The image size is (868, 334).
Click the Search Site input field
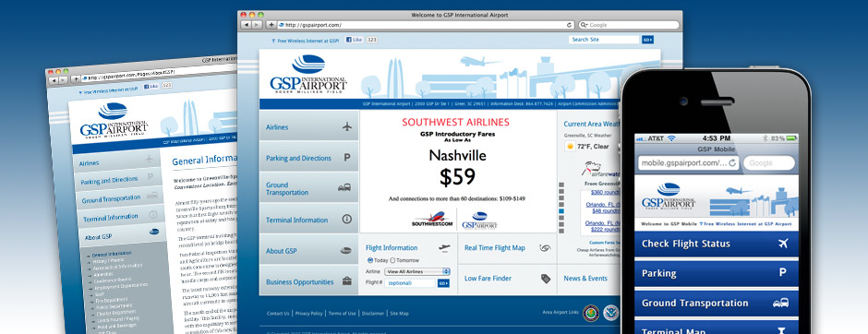tap(604, 40)
